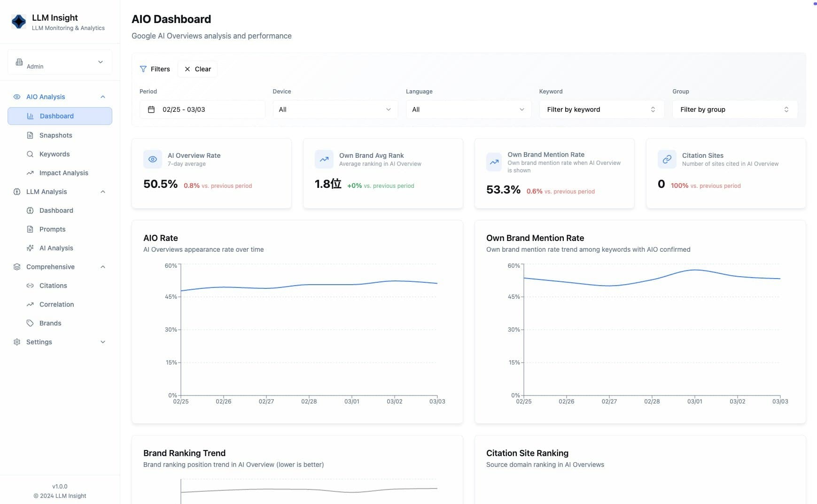This screenshot has width=817, height=504.
Task: Click the funnel icon beside Filters
Action: coord(143,69)
